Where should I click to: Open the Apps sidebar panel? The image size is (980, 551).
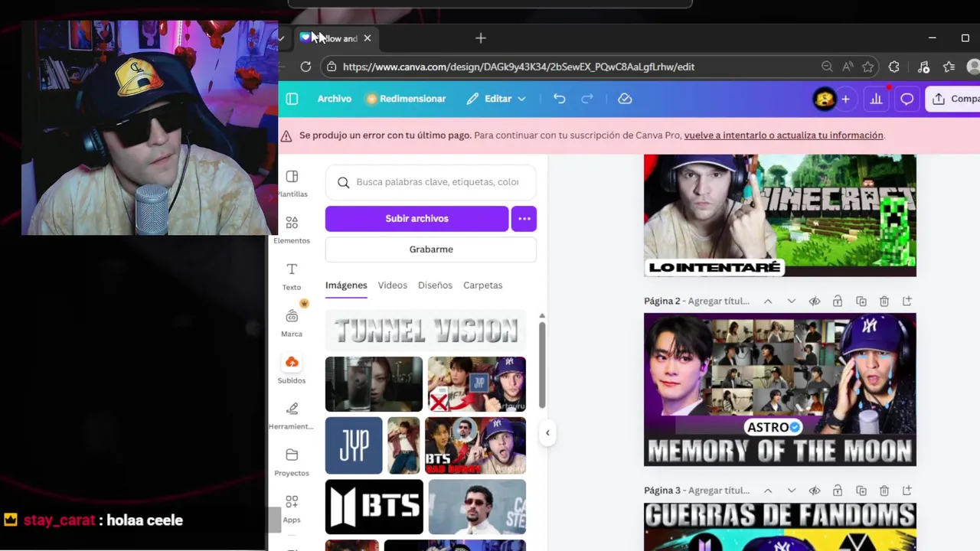coord(292,509)
